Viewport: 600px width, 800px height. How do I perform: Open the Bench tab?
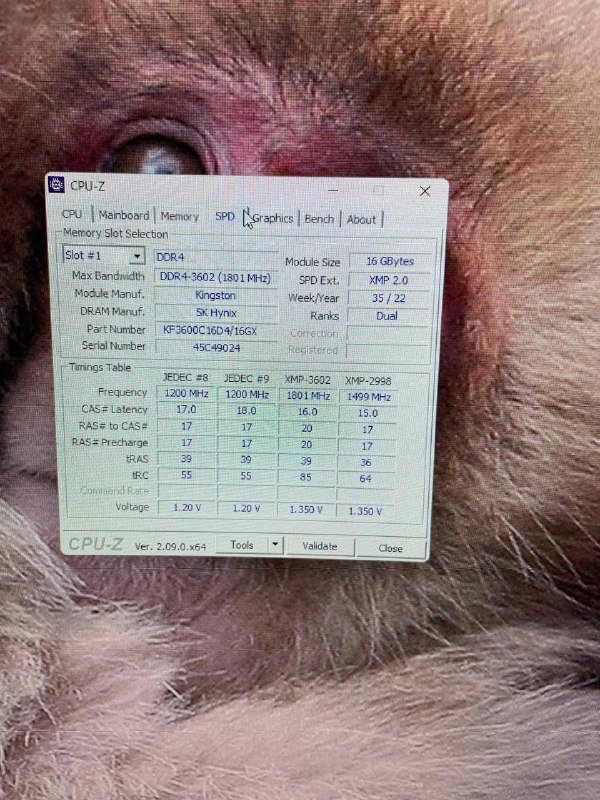tap(319, 220)
